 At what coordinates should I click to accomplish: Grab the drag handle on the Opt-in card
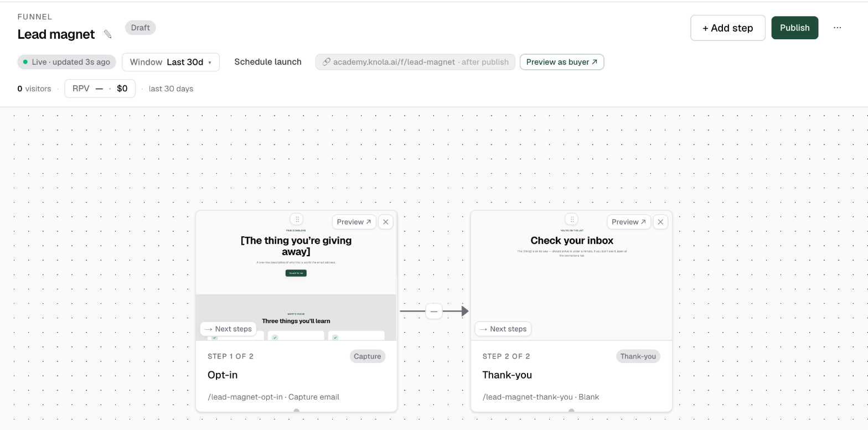(297, 219)
